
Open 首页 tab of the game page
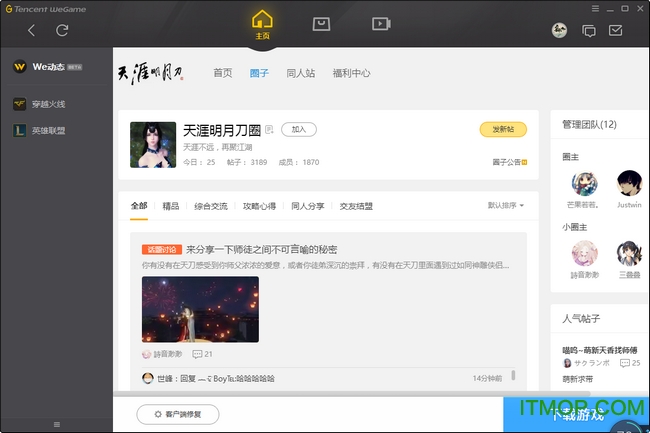click(223, 73)
